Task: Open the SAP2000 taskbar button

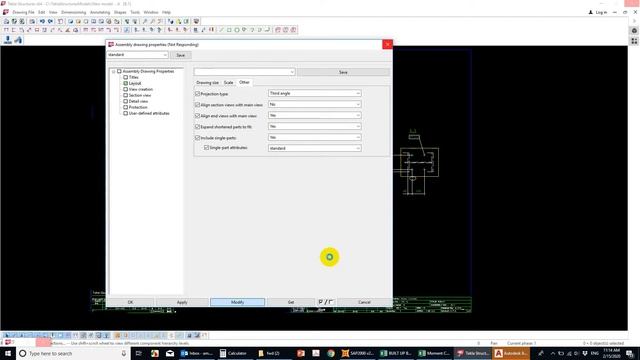Action: click(358, 353)
